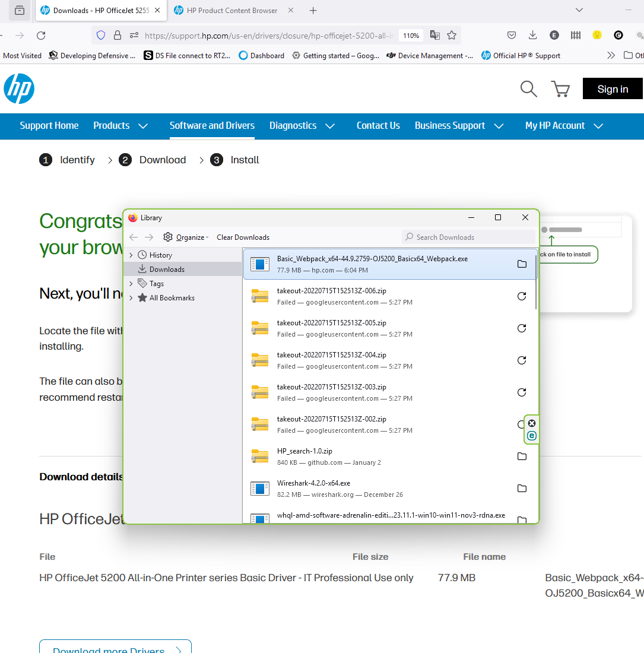The image size is (644, 653).
Task: Open the green 'e' extension overlay
Action: tap(532, 436)
